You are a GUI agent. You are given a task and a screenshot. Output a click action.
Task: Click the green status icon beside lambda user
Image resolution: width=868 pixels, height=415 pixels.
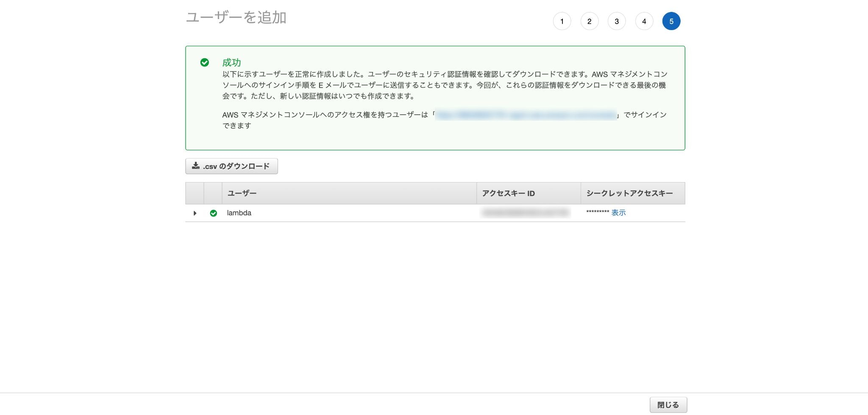pyautogui.click(x=214, y=213)
